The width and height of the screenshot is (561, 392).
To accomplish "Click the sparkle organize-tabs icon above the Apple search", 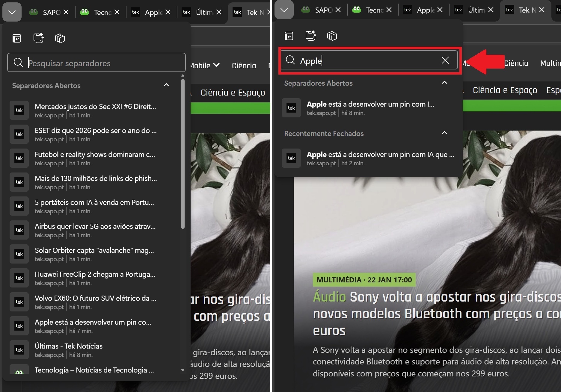I will pos(310,36).
